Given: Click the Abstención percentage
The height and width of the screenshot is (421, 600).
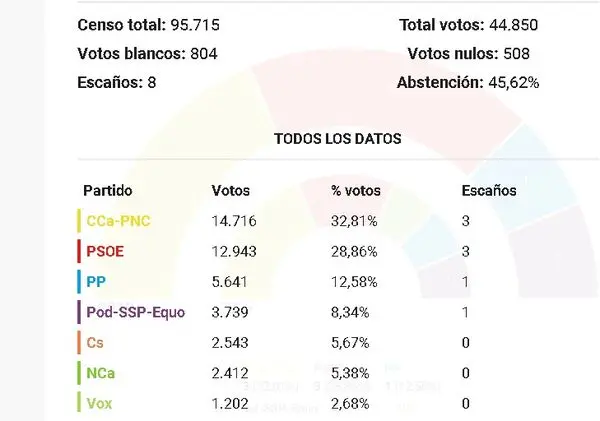Looking at the screenshot, I should point(514,83).
